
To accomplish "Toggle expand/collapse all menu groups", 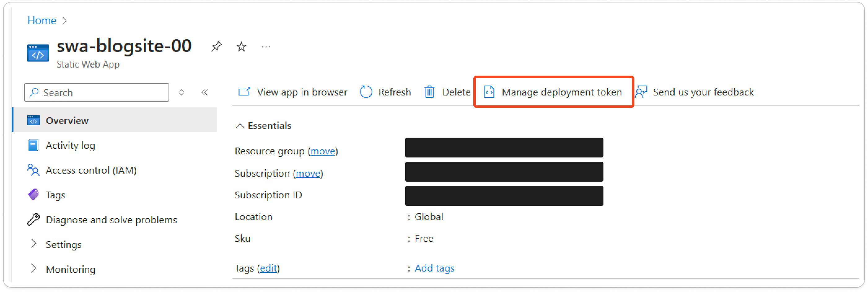I will [x=181, y=92].
